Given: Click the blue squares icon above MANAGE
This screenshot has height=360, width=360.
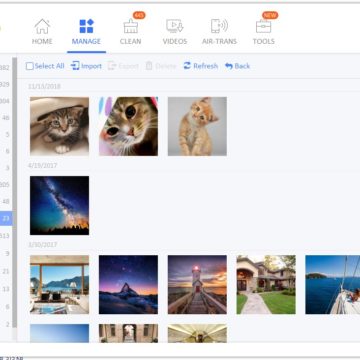Looking at the screenshot, I should [86, 26].
